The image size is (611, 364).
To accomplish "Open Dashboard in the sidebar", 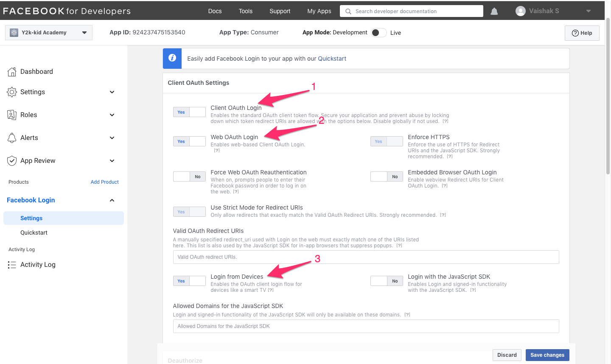I will 36,72.
